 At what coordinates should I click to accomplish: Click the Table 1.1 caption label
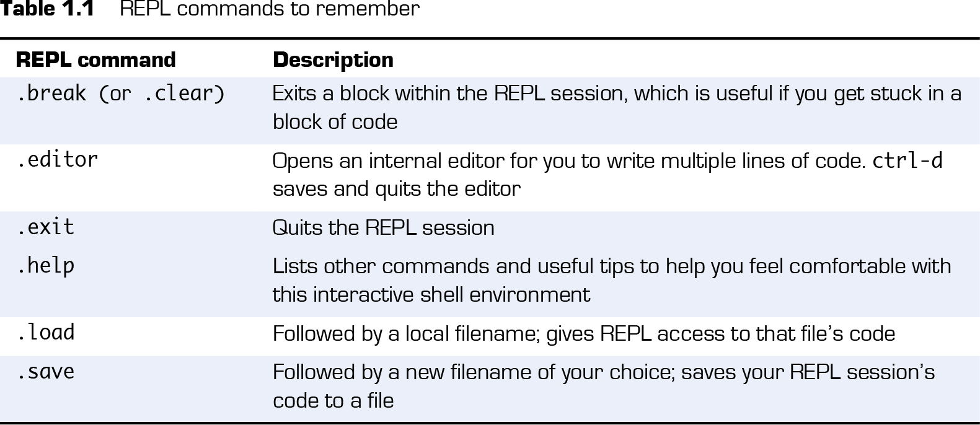click(x=47, y=9)
